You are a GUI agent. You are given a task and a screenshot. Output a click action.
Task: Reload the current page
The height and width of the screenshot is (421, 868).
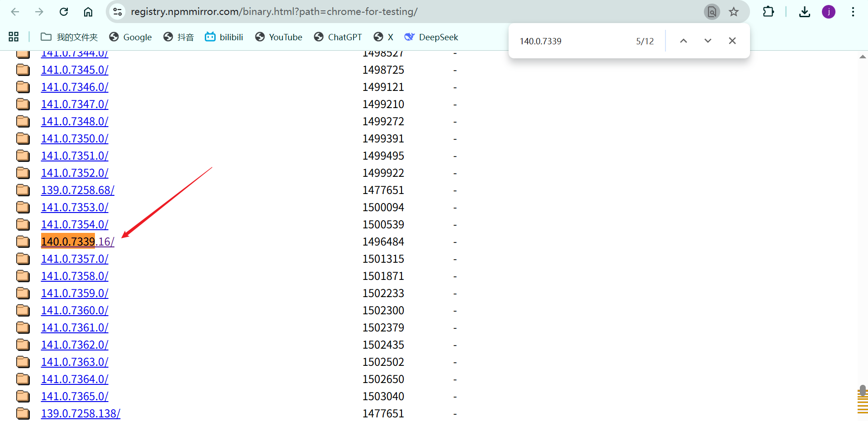tap(64, 12)
